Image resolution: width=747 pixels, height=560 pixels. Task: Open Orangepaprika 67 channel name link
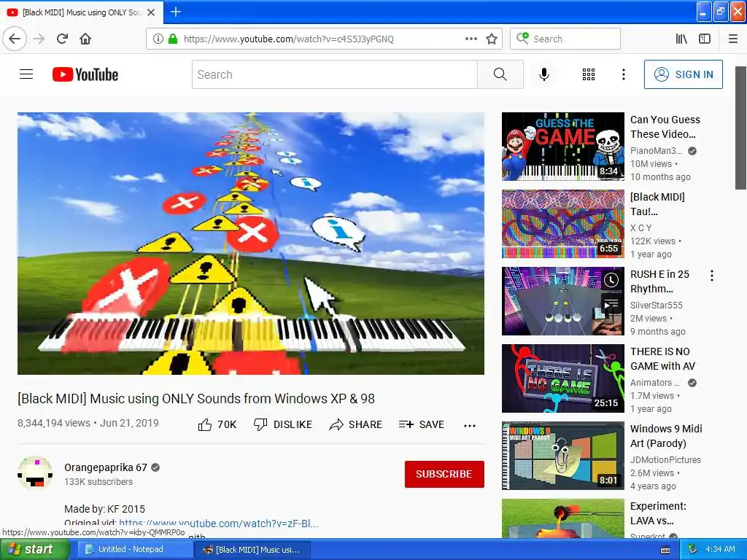tap(106, 467)
